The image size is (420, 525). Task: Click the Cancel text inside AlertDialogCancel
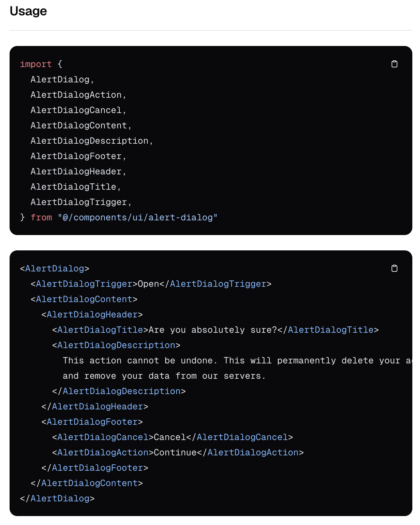[x=170, y=437]
